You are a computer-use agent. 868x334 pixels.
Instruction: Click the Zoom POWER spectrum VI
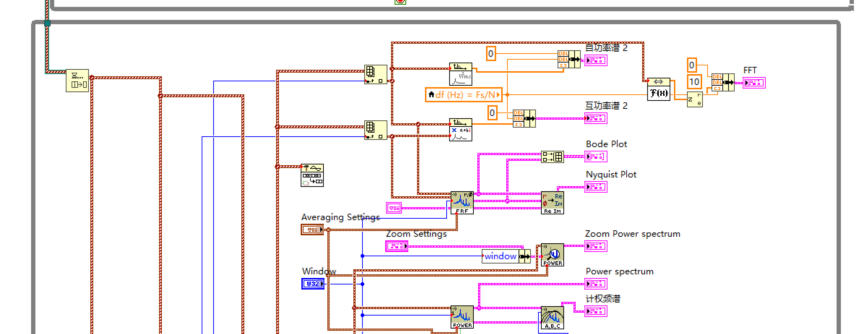pos(553,255)
